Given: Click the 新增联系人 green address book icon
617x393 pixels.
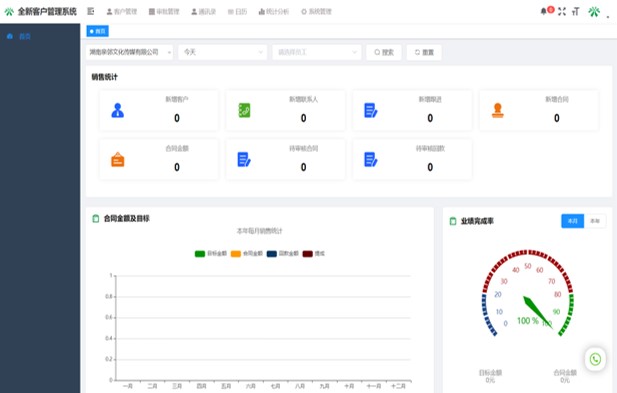Looking at the screenshot, I should [x=244, y=111].
